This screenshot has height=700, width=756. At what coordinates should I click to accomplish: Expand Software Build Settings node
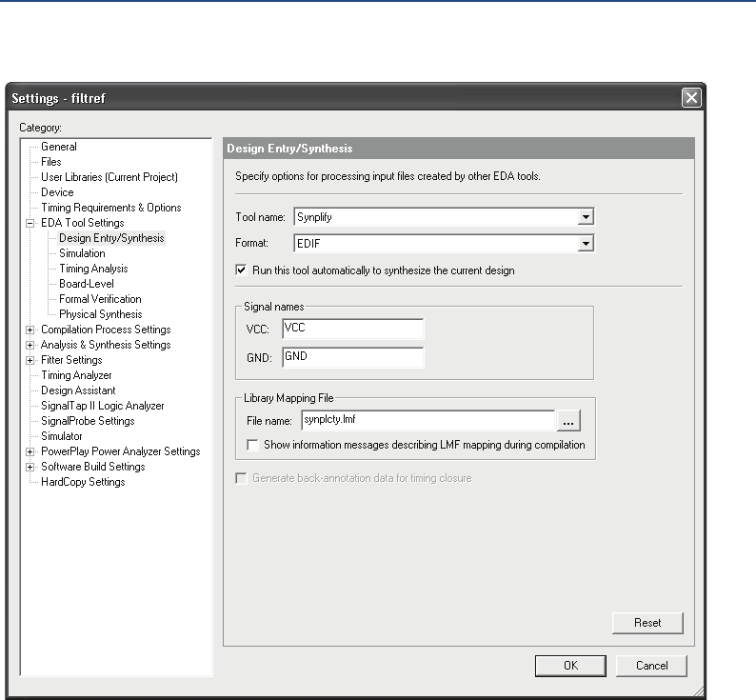[x=30, y=467]
